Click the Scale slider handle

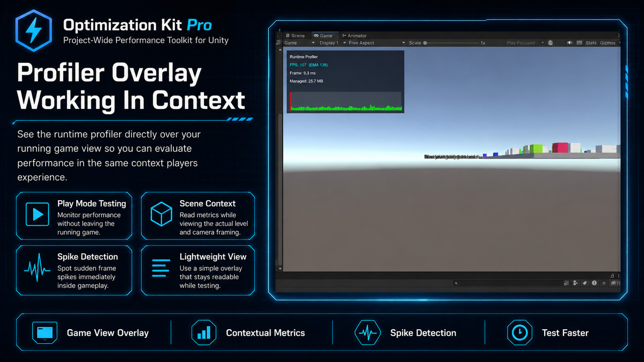[x=425, y=43]
